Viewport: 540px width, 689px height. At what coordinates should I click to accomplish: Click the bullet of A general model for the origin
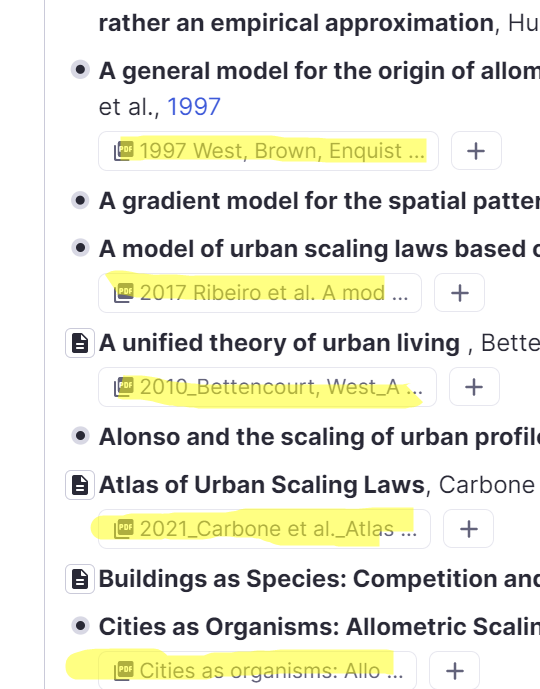(x=80, y=70)
